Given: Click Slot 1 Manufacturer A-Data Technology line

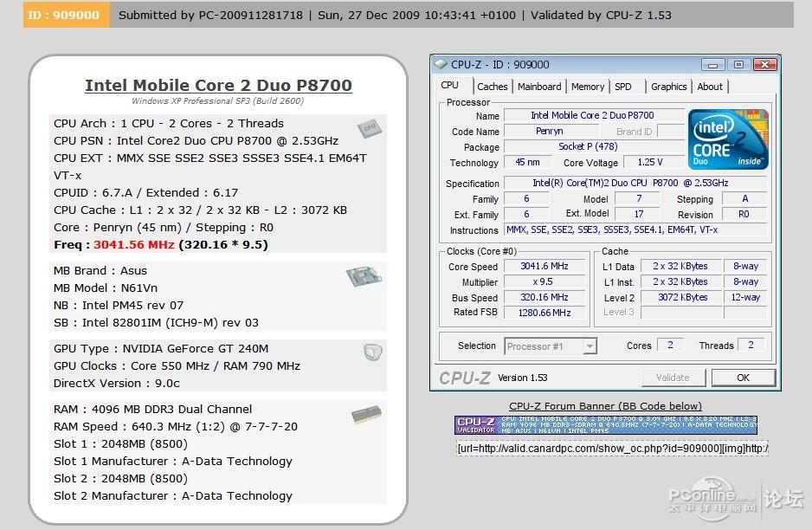Looking at the screenshot, I should [173, 461].
